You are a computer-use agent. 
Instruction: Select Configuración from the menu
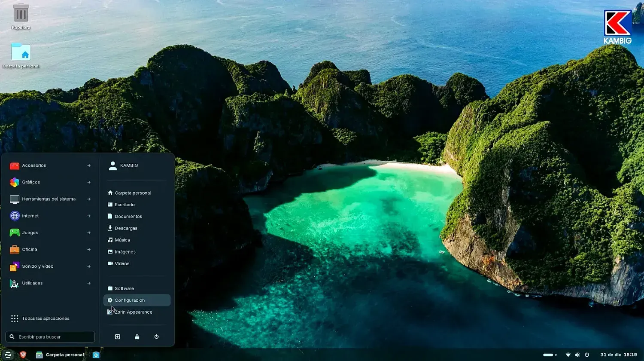coord(130,300)
